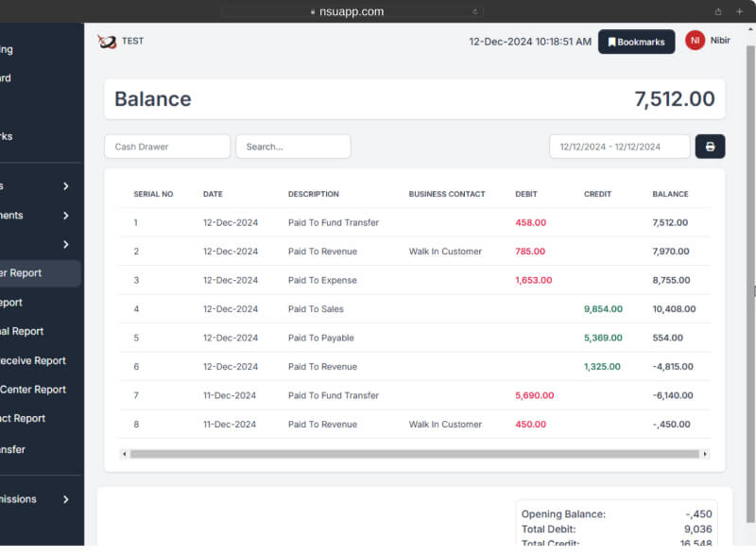Expand the sidebar menu ending in 'nissions'
Screen dimensions: 756x558
(x=38, y=498)
